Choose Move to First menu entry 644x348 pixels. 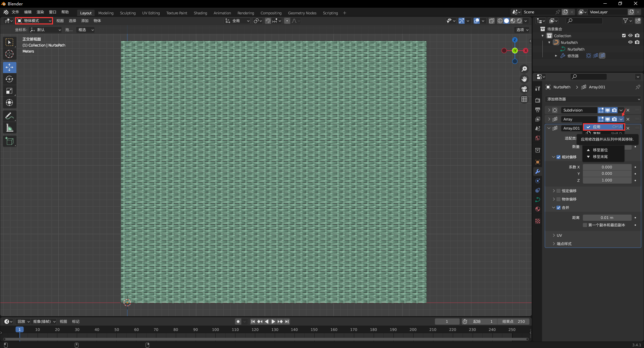coord(604,150)
